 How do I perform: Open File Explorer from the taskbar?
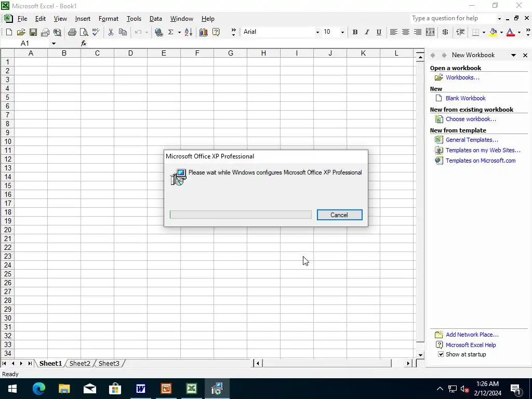tap(64, 389)
